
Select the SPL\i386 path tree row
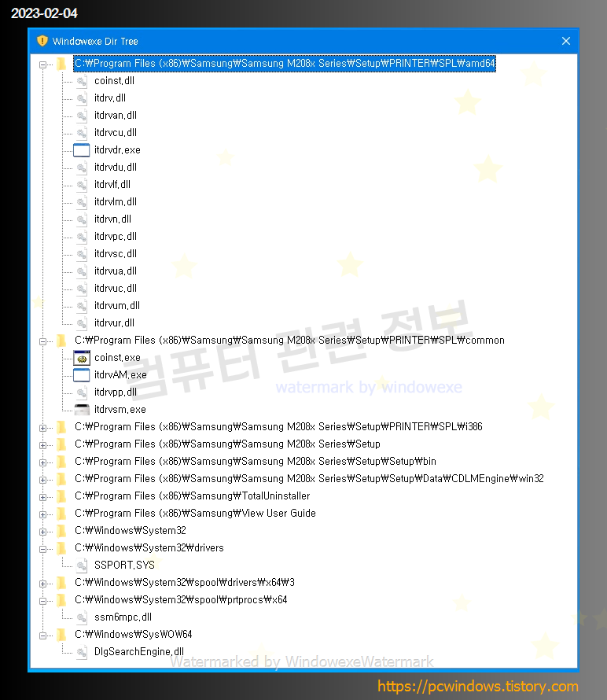[x=278, y=427]
